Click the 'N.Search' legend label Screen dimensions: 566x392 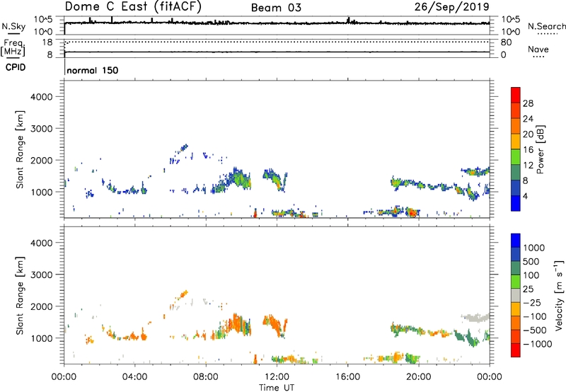tap(547, 26)
